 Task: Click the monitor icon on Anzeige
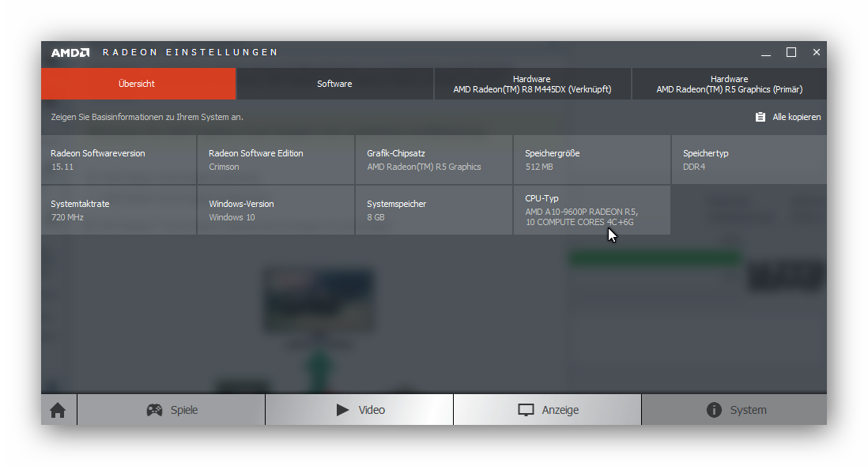pos(526,410)
